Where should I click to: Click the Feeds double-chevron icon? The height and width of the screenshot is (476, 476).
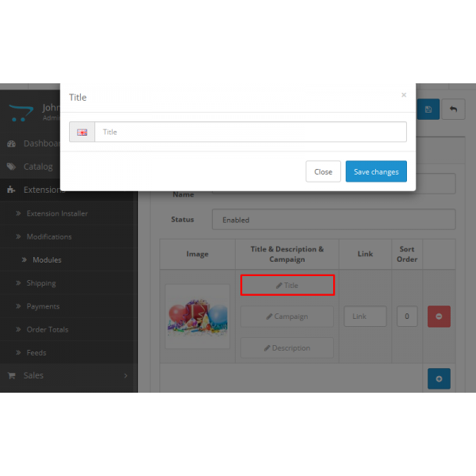18,353
